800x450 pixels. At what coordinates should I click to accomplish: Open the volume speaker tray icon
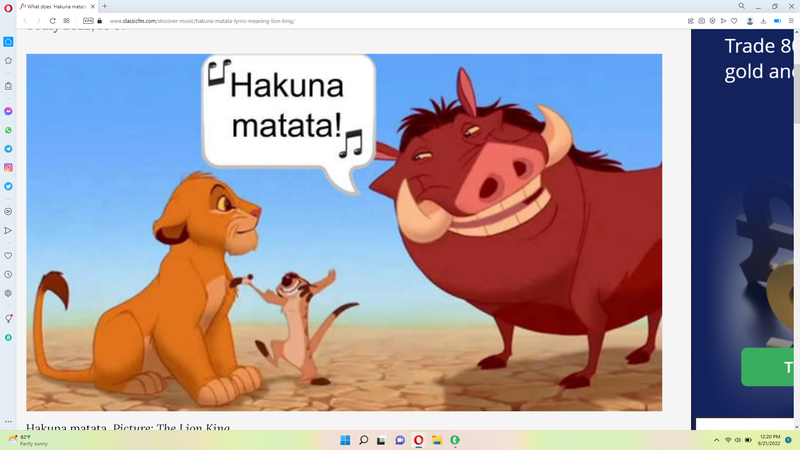pyautogui.click(x=738, y=440)
